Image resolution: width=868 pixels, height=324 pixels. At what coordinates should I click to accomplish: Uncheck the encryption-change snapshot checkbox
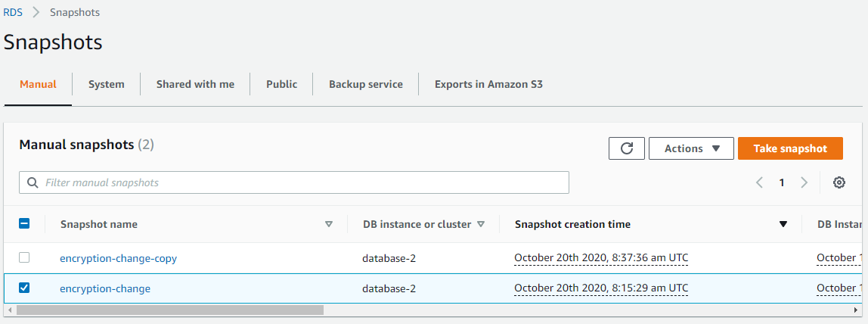click(24, 288)
